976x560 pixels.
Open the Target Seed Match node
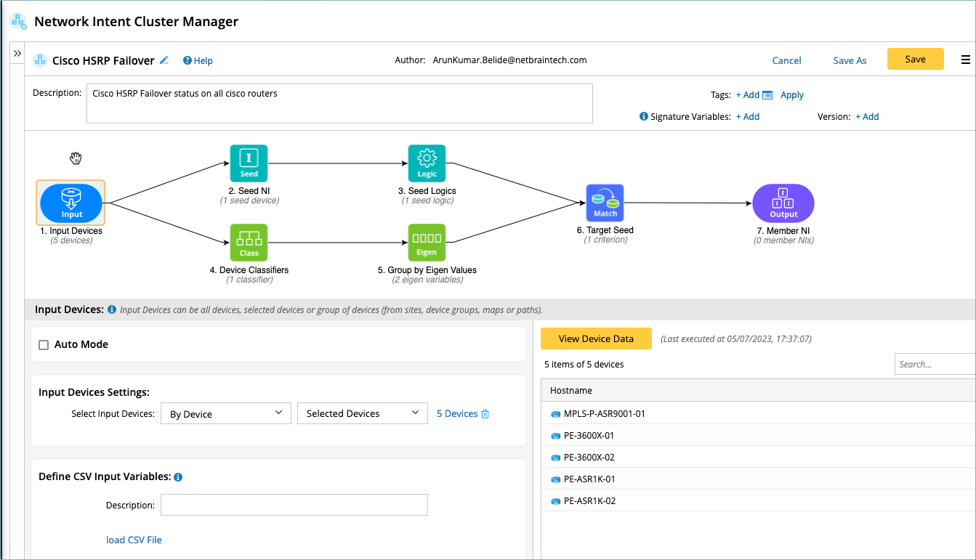605,203
